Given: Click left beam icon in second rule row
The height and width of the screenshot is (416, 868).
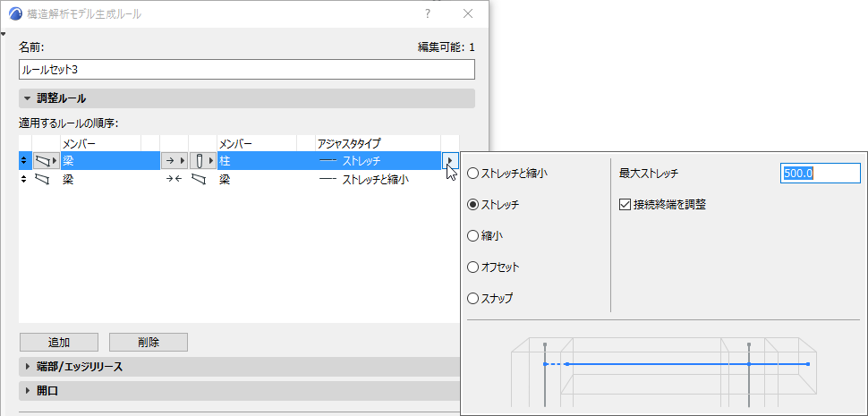Looking at the screenshot, I should pos(42,179).
